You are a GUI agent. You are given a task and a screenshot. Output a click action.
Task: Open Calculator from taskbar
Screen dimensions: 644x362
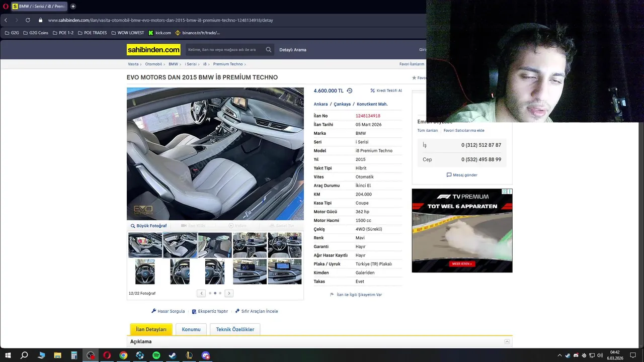click(x=74, y=355)
